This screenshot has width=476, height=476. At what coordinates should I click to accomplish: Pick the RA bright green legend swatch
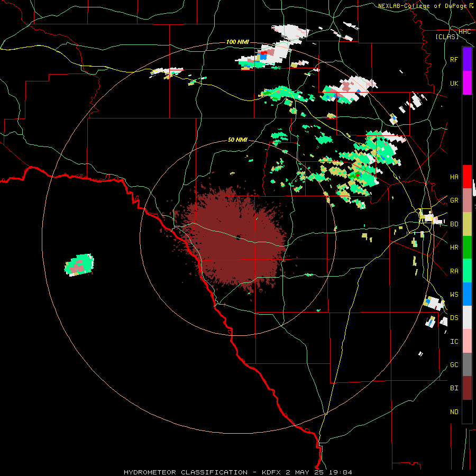[x=467, y=271]
